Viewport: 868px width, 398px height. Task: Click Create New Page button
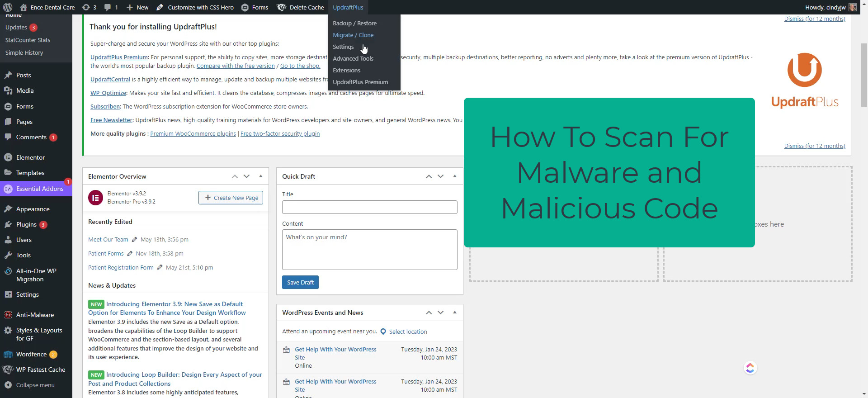(231, 198)
